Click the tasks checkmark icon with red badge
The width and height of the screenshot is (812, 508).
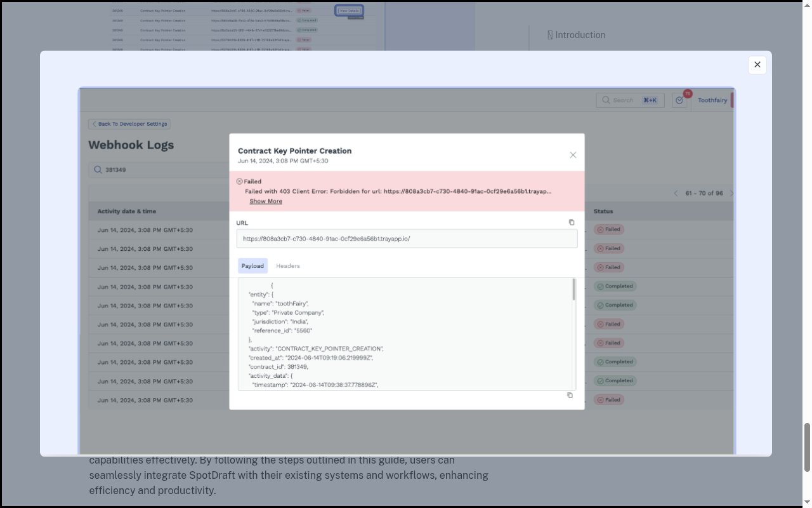(679, 100)
